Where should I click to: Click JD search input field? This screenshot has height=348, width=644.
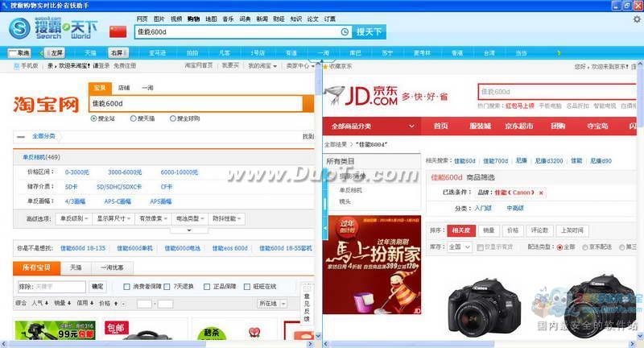point(557,92)
